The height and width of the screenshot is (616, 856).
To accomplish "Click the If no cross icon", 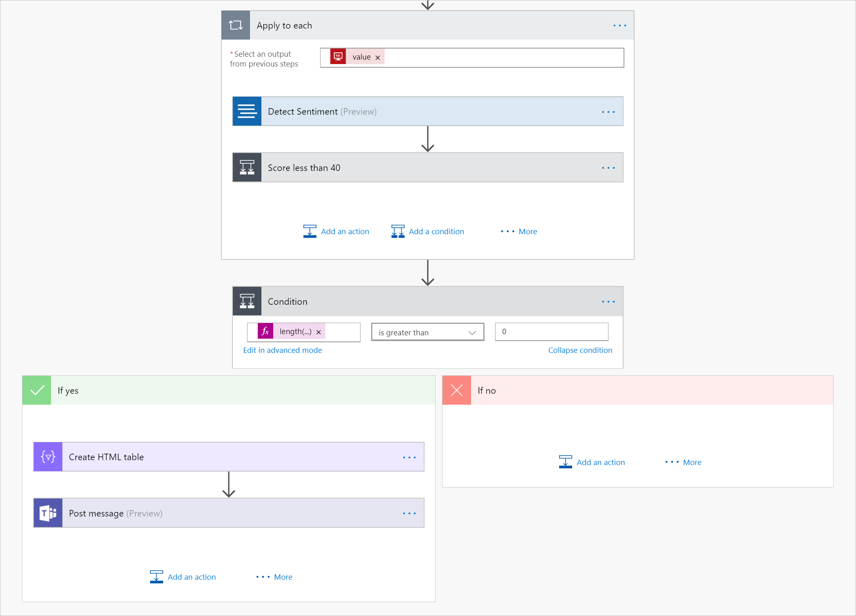I will (x=457, y=390).
